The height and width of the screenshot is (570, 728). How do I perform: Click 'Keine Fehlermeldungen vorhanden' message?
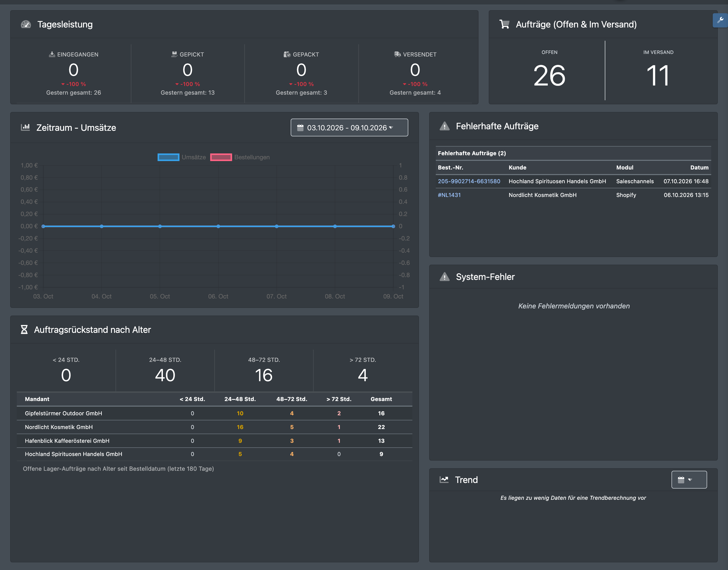(x=574, y=306)
